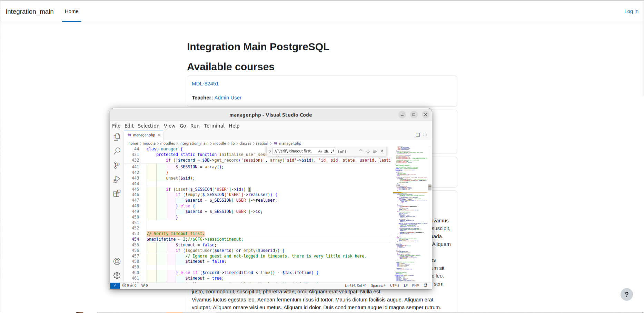Toggle Match Case in find widget

pos(320,151)
